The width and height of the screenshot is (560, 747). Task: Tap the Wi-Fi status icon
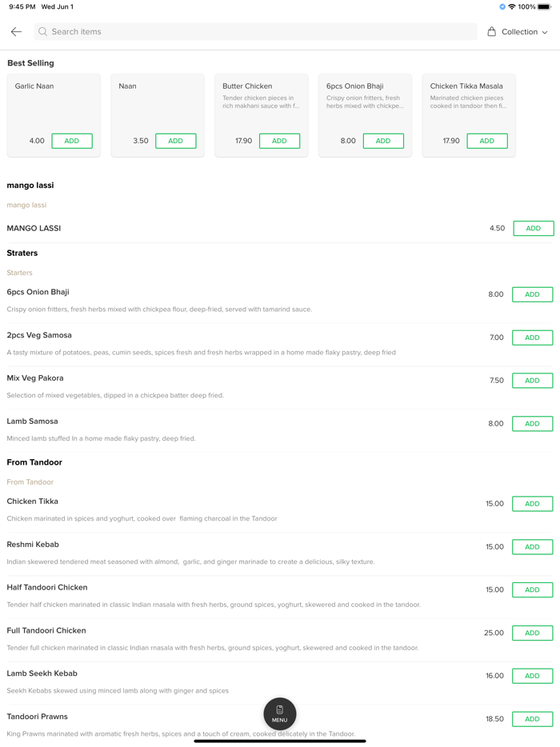[512, 7]
